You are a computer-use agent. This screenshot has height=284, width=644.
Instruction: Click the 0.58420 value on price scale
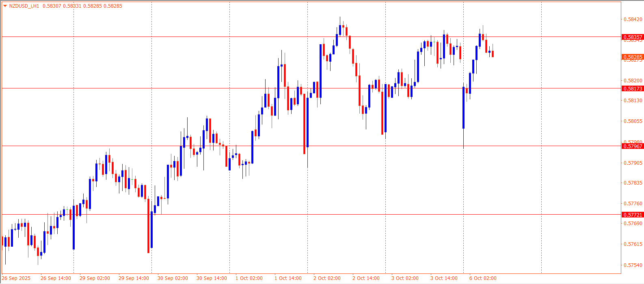(x=633, y=19)
